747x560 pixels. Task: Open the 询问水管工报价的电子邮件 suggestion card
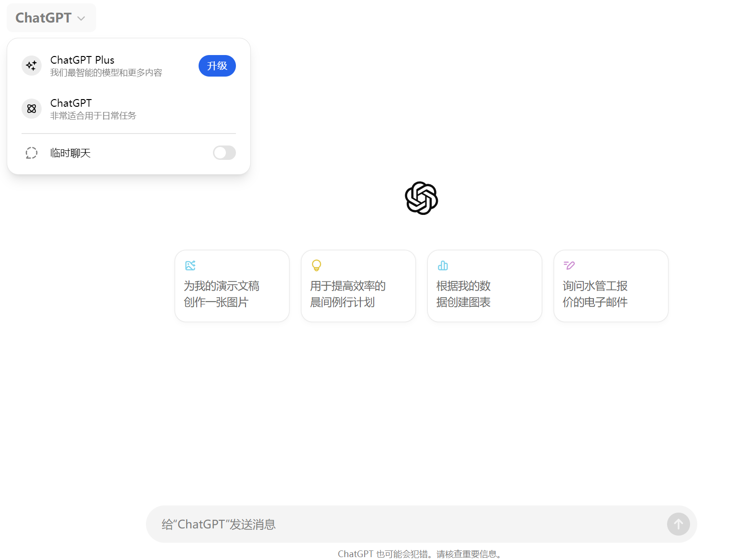tap(611, 286)
